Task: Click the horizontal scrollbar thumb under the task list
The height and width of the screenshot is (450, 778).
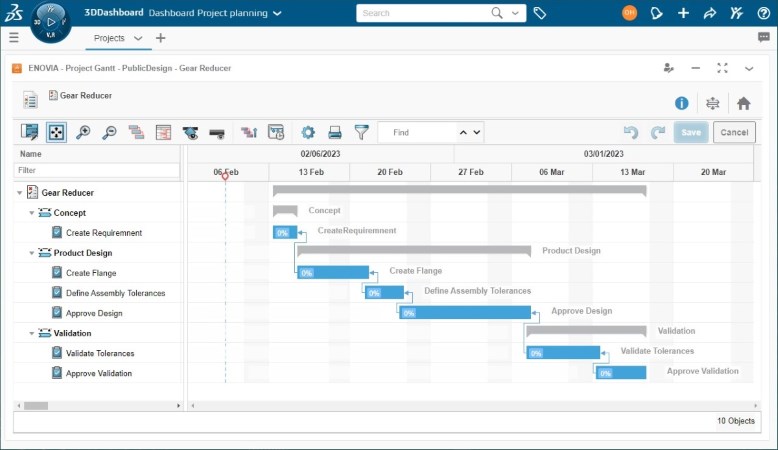Action: 36,406
